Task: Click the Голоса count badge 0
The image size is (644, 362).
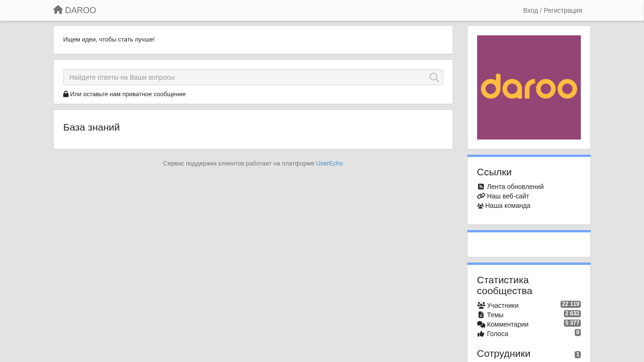Action: tap(578, 333)
